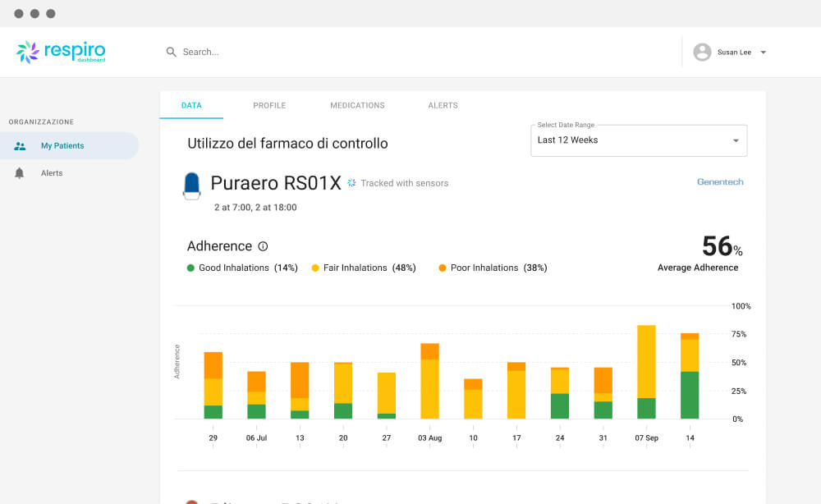Click the bar for week 31
Image resolution: width=821 pixels, height=504 pixels.
pyautogui.click(x=603, y=393)
